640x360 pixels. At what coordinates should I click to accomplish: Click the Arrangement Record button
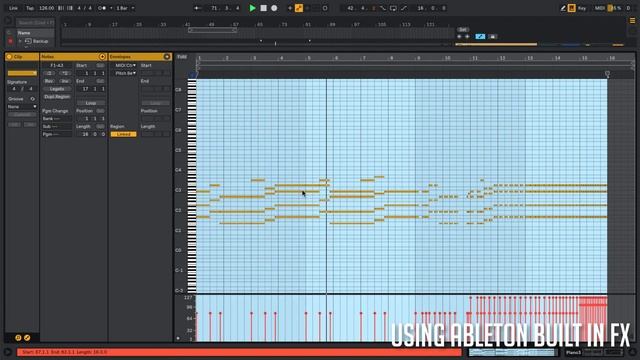point(274,8)
